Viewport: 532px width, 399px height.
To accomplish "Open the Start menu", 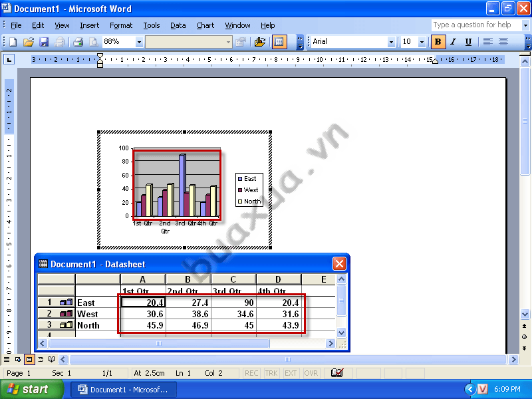I will 32,389.
